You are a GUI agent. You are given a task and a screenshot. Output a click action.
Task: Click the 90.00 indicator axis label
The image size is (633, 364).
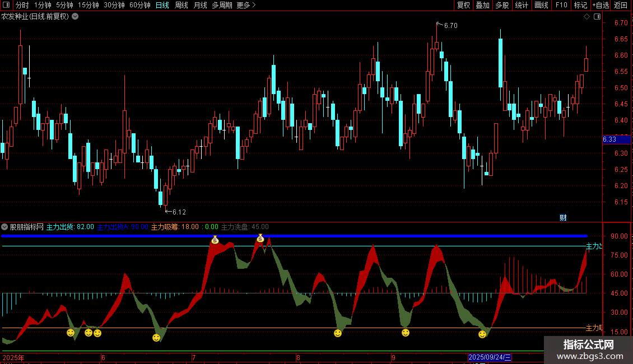tap(619, 236)
